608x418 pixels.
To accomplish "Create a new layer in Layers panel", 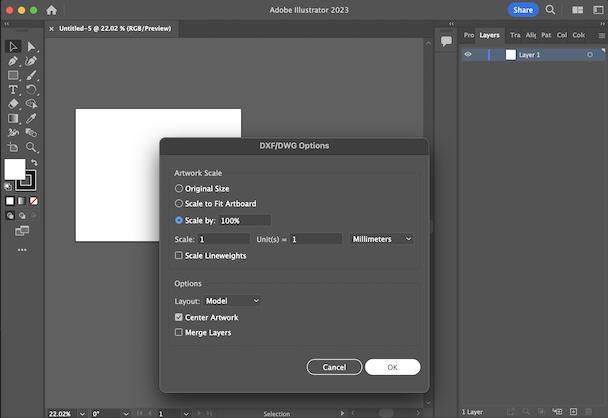I will tap(573, 411).
